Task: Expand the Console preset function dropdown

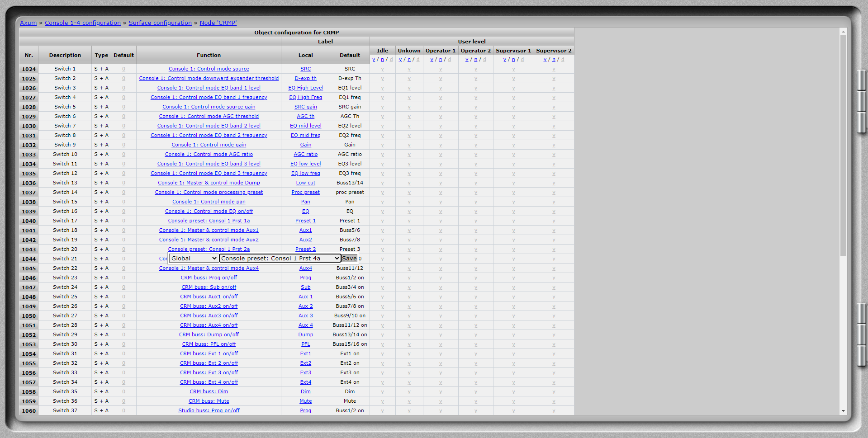Action: tap(280, 258)
